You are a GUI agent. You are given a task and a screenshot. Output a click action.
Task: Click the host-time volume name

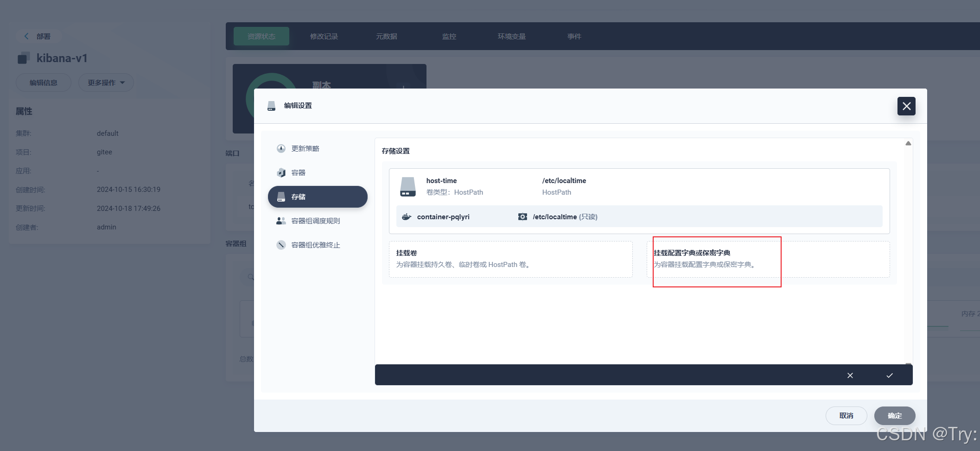click(441, 181)
